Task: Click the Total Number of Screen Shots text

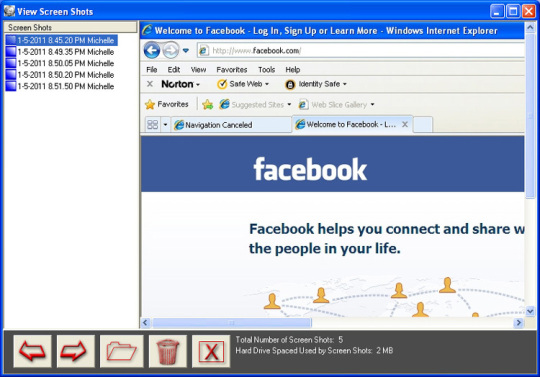Action: [x=289, y=340]
